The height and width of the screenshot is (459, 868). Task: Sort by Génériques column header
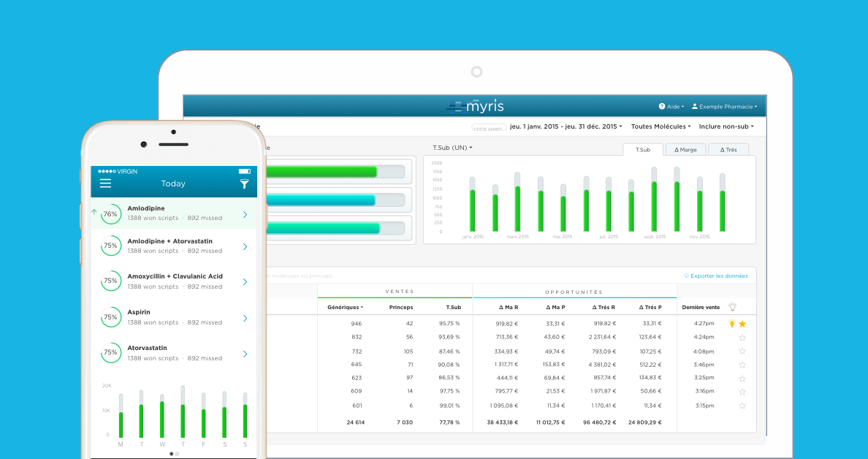(346, 308)
